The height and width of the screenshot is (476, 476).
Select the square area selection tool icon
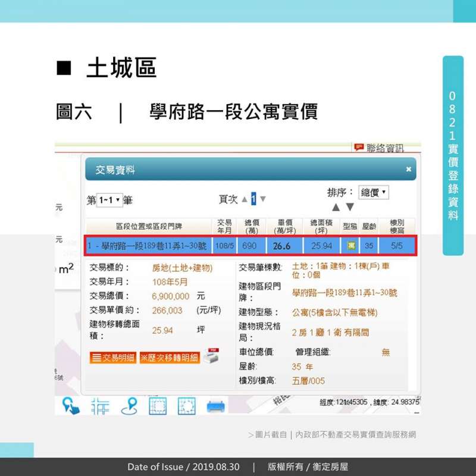(x=158, y=406)
